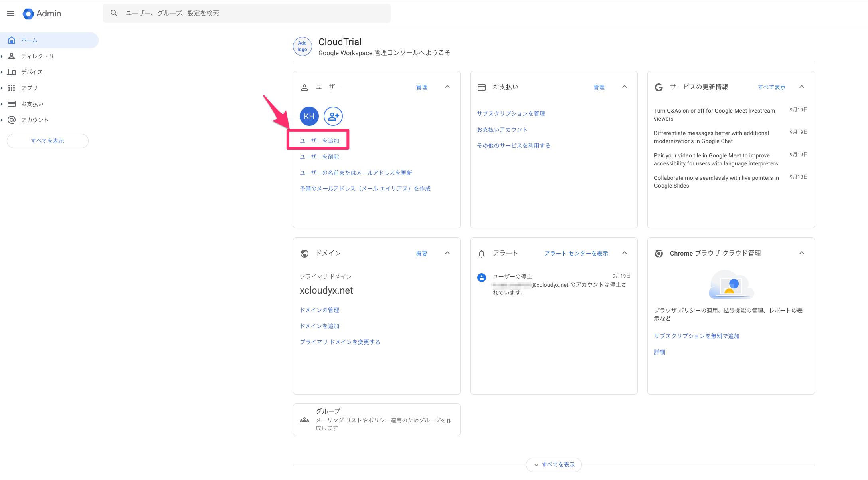Collapse the ユーザー card with its chevron
The height and width of the screenshot is (480, 868).
(x=447, y=87)
